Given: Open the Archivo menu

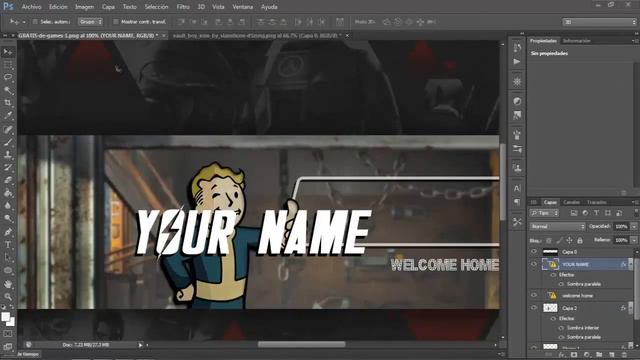Looking at the screenshot, I should click(31, 7).
